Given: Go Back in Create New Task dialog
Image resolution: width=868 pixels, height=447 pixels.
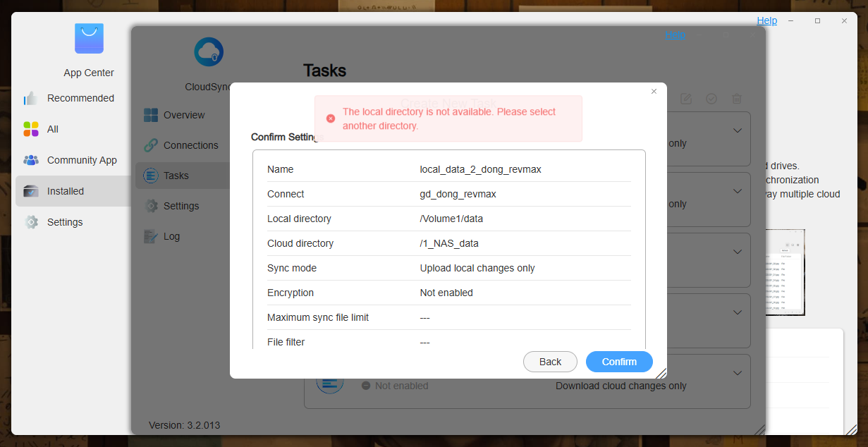Looking at the screenshot, I should pyautogui.click(x=550, y=362).
